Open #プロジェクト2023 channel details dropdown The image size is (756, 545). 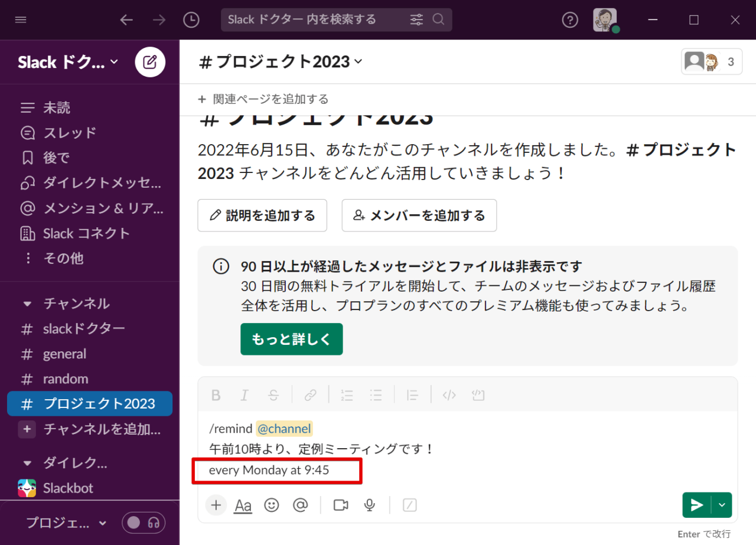coord(281,61)
